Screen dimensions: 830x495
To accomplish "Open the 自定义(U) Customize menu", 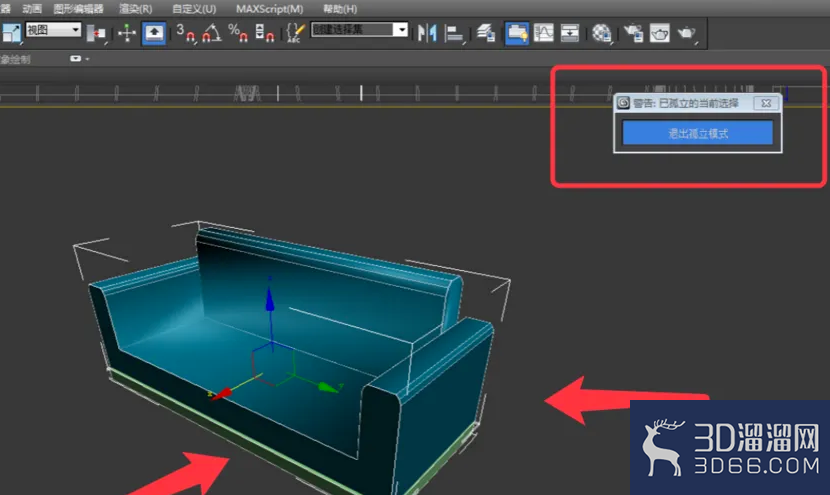I will pyautogui.click(x=194, y=9).
